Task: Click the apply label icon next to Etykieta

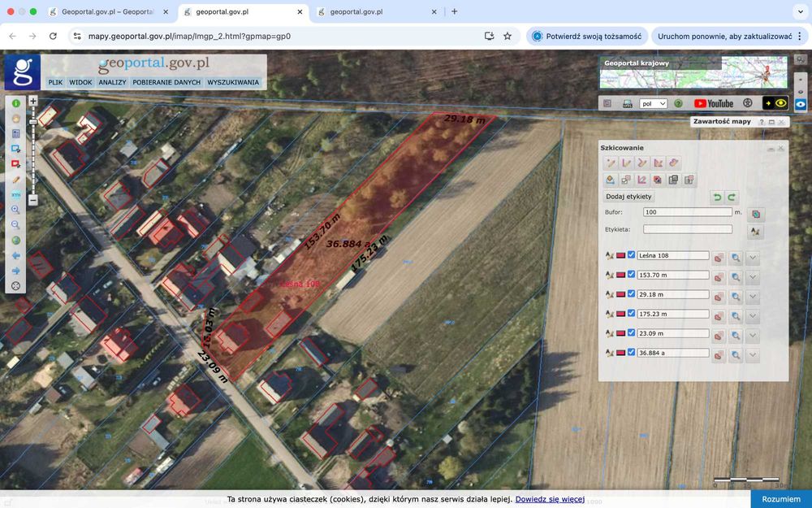Action: click(x=755, y=231)
